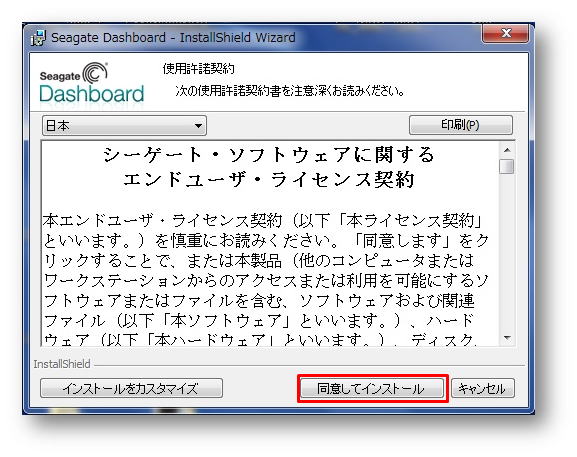Screen dimensions: 577x457
Task: Click the 使用許諾契約 header title
Action: coord(199,68)
